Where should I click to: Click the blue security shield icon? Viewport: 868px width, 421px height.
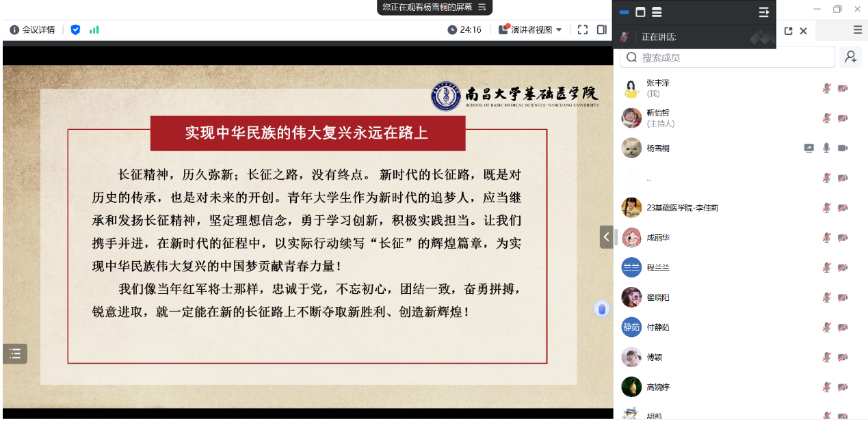75,29
